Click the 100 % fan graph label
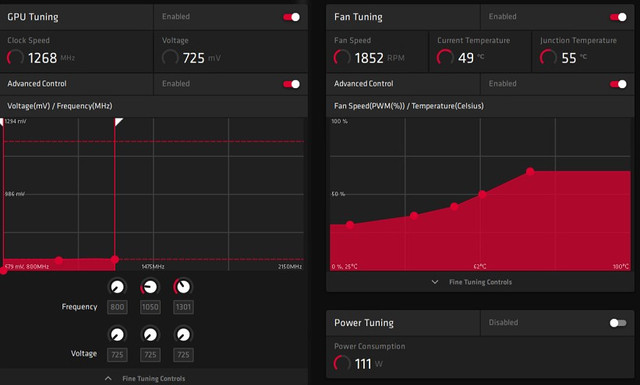Viewport: 640px width, 385px height. click(x=340, y=121)
